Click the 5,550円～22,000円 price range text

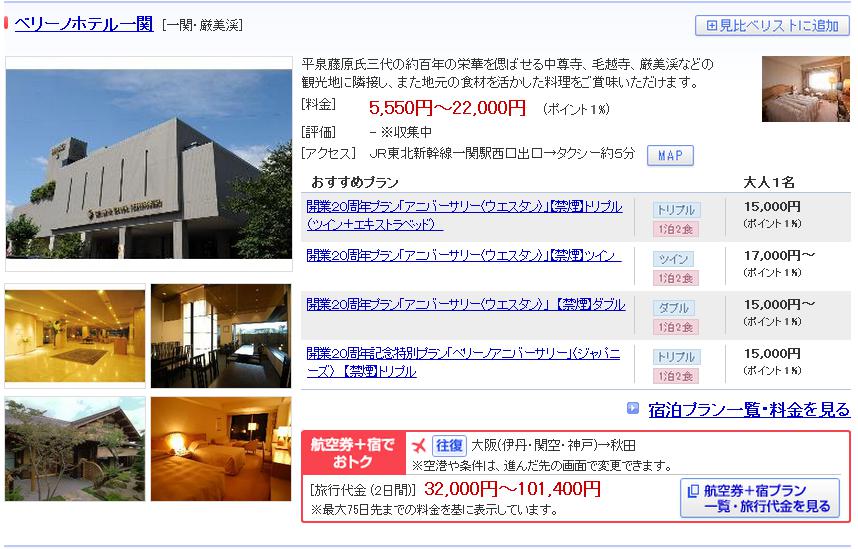coord(447,108)
